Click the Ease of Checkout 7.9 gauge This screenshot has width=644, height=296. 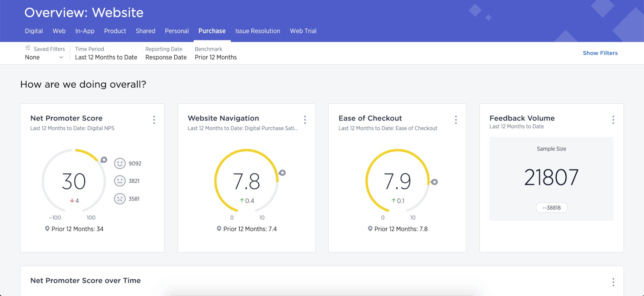point(397,181)
